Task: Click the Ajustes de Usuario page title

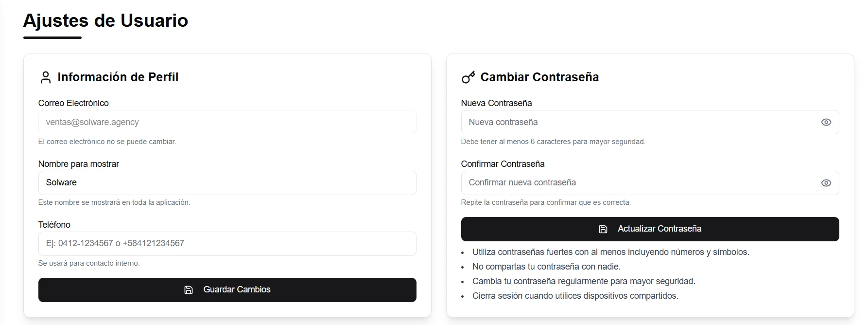Action: coord(105,20)
